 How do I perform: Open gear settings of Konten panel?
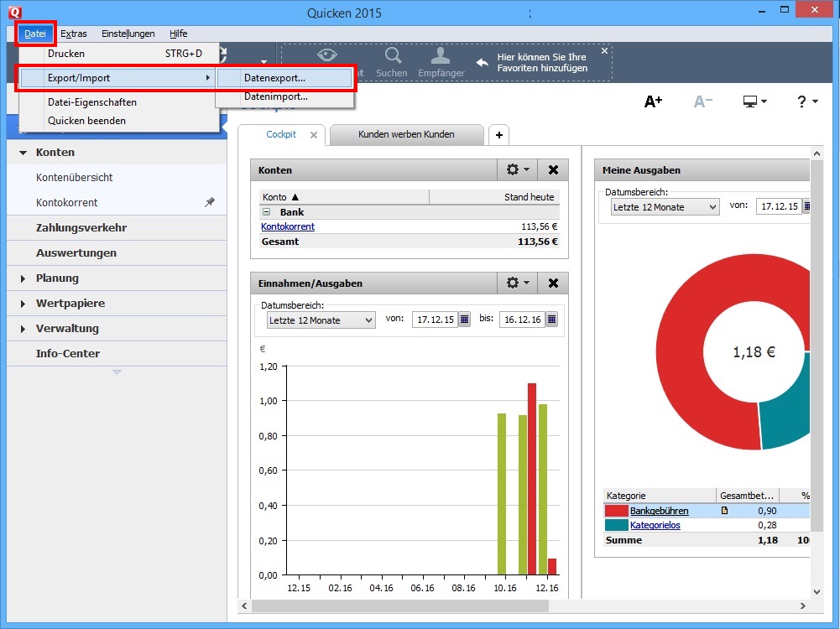517,169
